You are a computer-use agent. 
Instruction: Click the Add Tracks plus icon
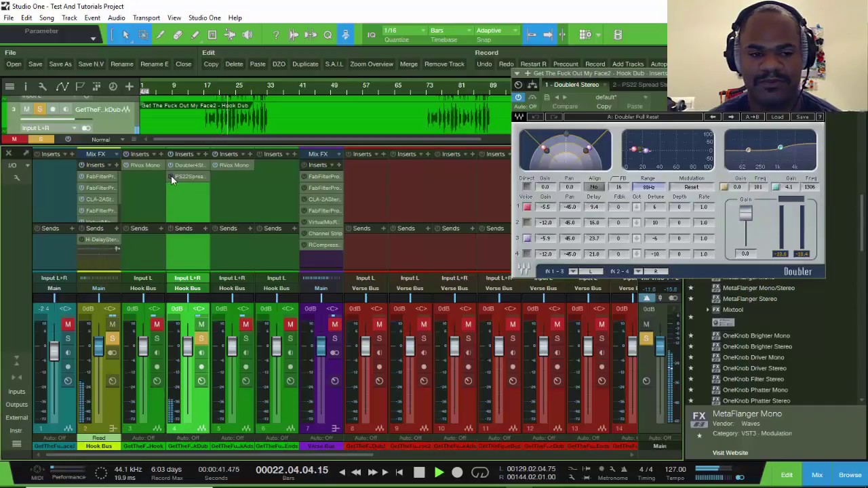tap(129, 86)
